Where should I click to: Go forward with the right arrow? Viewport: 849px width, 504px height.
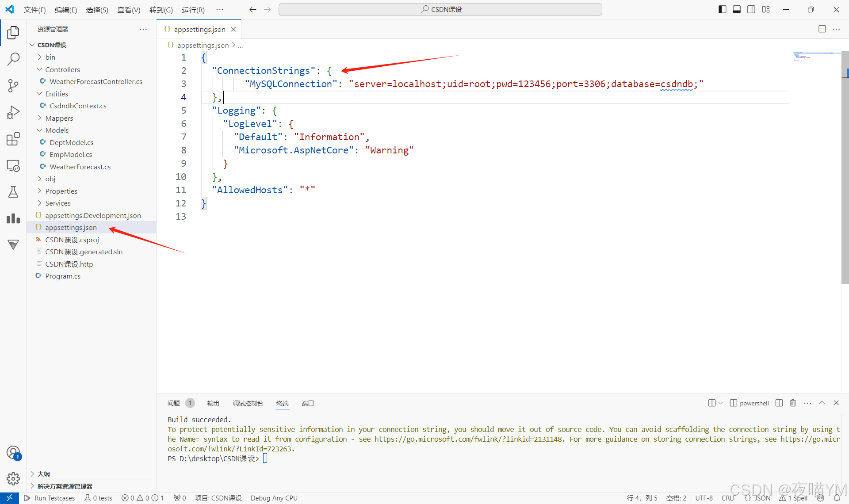point(267,9)
